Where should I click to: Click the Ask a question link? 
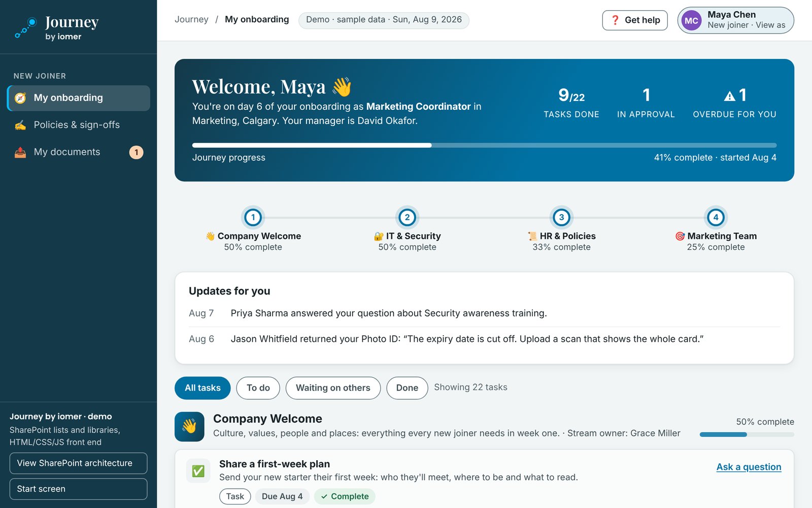(749, 467)
